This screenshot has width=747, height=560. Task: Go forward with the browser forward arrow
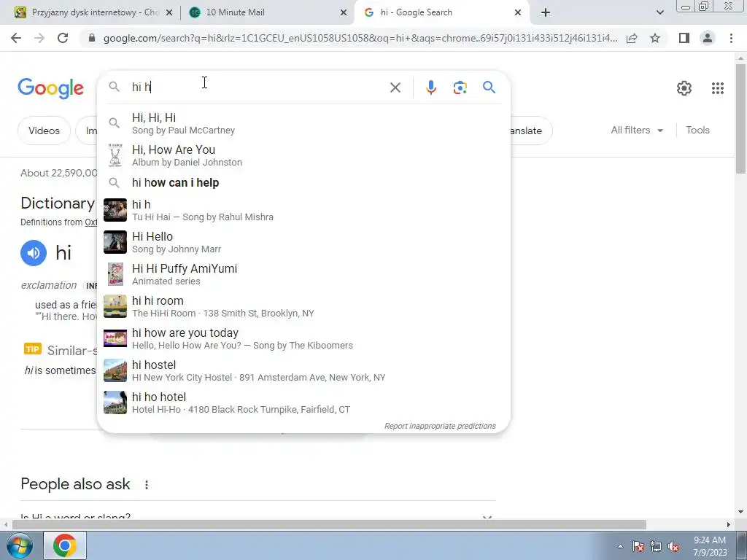39,38
